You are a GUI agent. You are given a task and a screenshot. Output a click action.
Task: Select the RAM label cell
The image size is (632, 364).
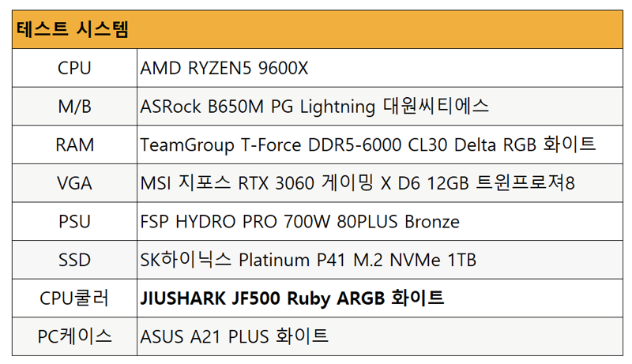pyautogui.click(x=74, y=145)
